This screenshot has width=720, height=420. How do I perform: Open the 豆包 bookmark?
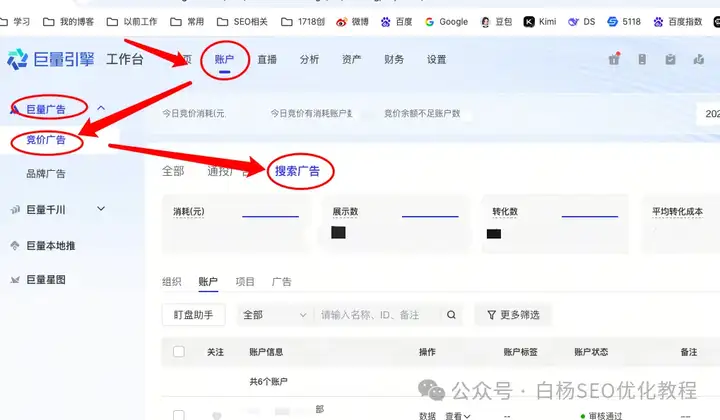(496, 22)
